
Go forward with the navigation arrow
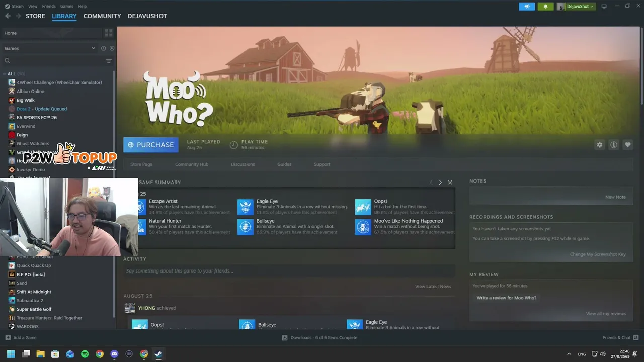pyautogui.click(x=19, y=16)
